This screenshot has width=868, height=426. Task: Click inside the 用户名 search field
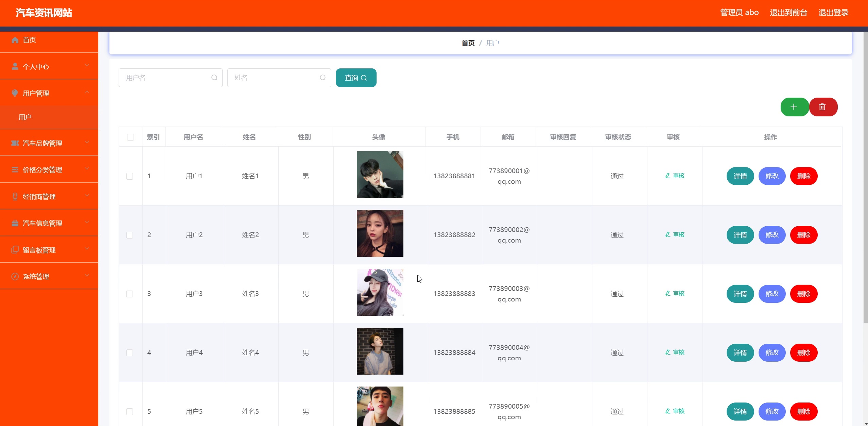pyautogui.click(x=170, y=78)
